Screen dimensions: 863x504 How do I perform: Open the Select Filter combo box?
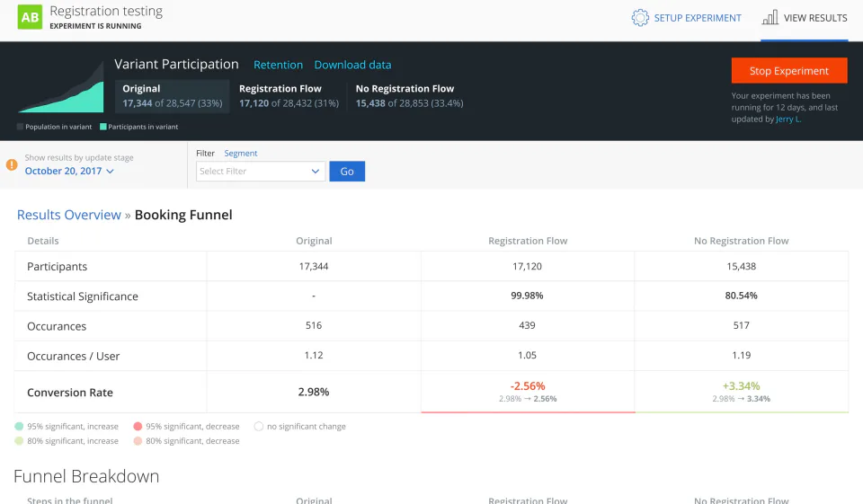[261, 171]
